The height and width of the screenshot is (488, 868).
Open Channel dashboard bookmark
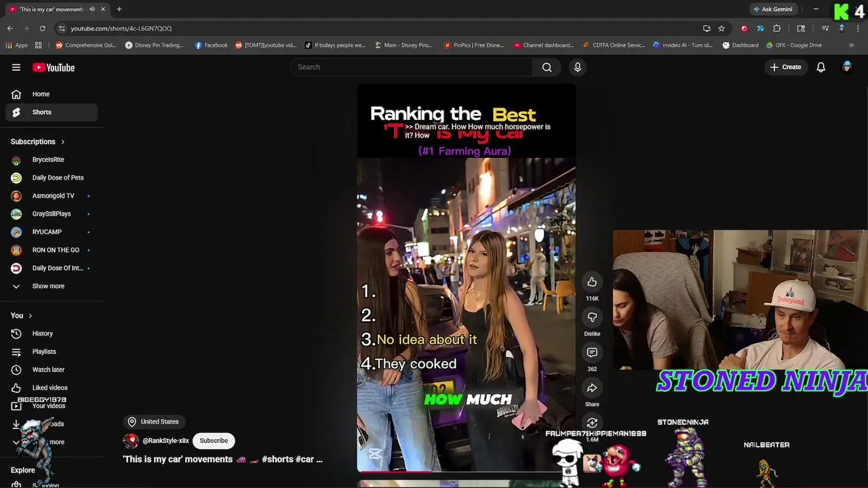[x=543, y=45]
